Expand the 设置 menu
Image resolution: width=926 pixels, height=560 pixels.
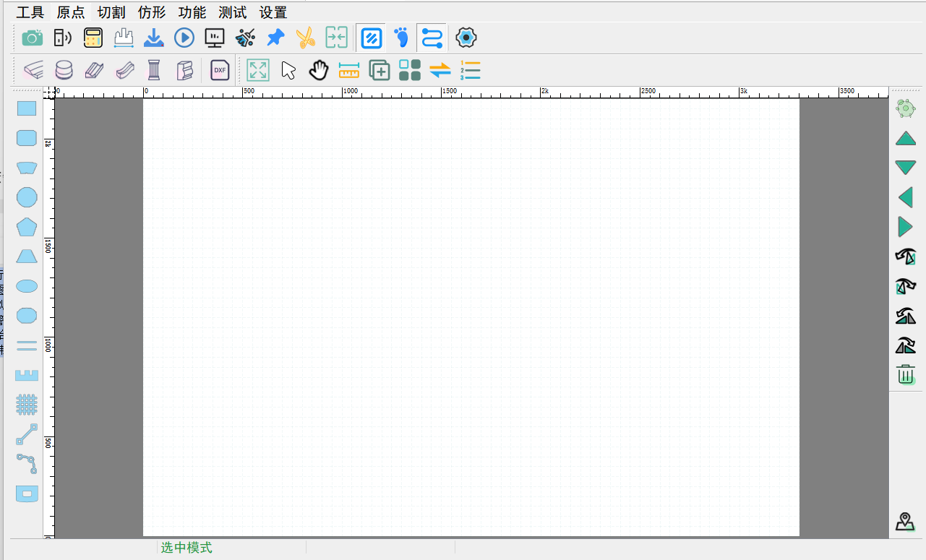point(273,12)
